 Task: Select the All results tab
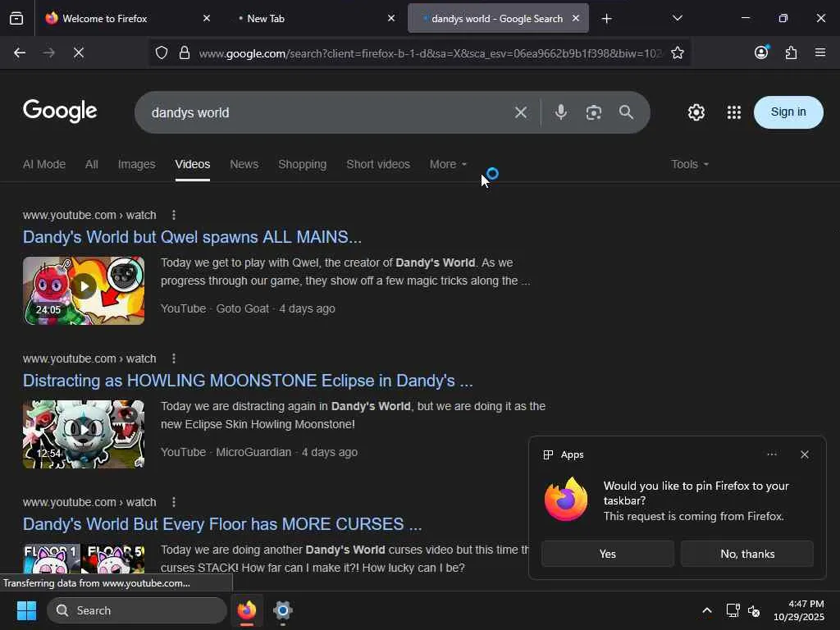pos(92,164)
